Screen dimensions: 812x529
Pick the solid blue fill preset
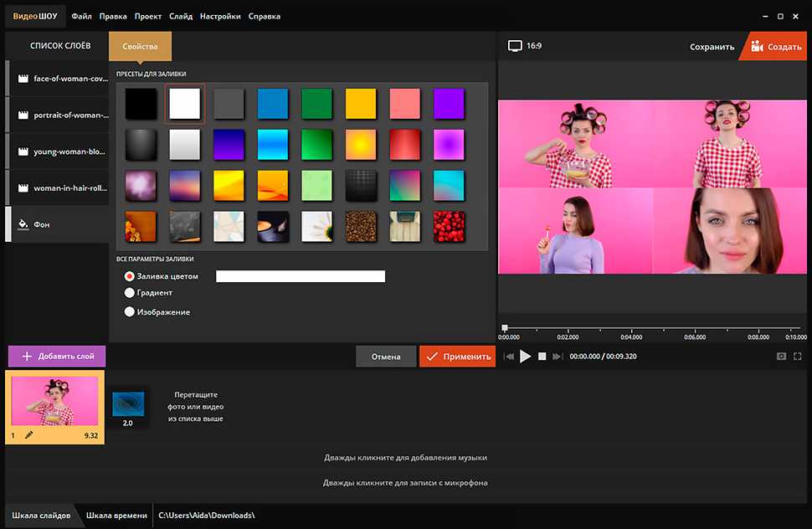tap(272, 104)
